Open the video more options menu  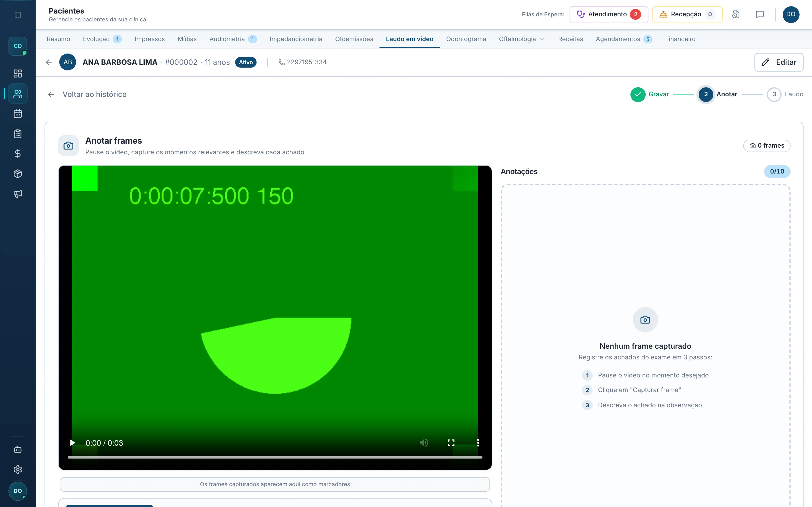(x=478, y=442)
